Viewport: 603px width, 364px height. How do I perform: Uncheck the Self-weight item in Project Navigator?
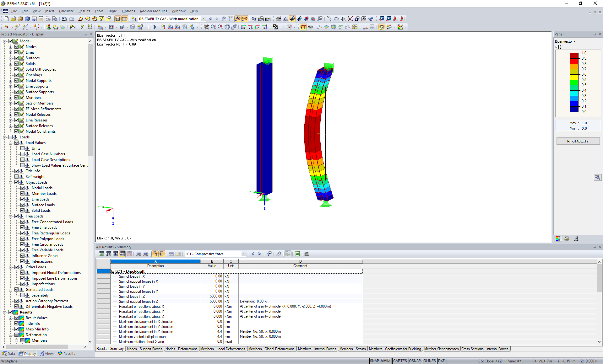click(x=17, y=177)
